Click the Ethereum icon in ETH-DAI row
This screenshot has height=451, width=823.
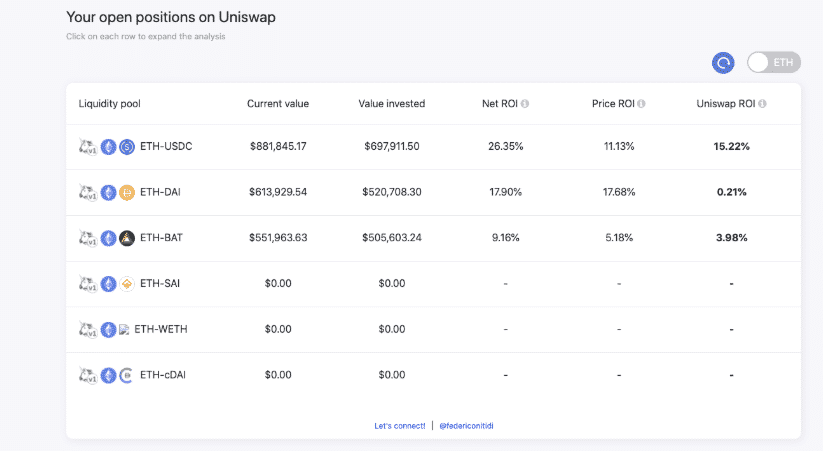point(108,193)
